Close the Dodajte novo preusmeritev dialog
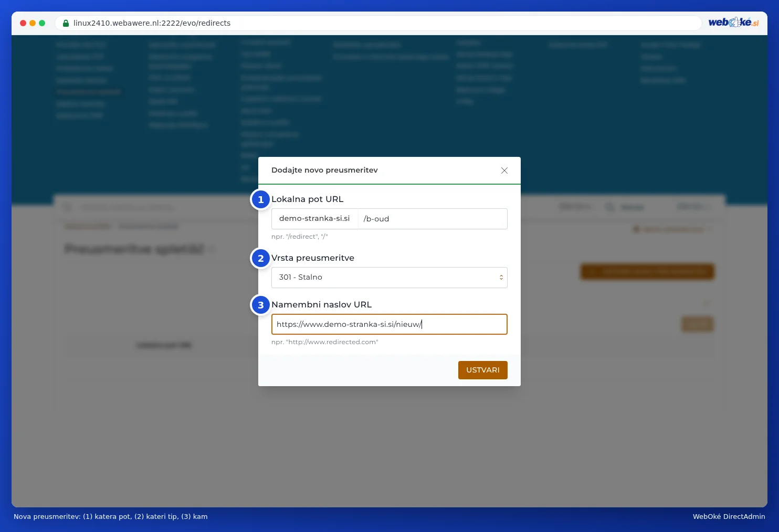This screenshot has height=532, width=779. point(504,171)
